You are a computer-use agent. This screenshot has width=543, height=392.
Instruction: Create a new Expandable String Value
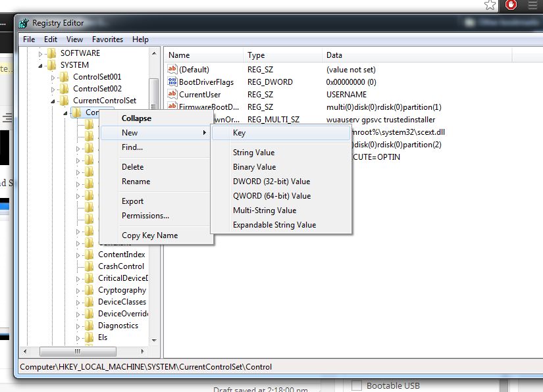point(281,225)
